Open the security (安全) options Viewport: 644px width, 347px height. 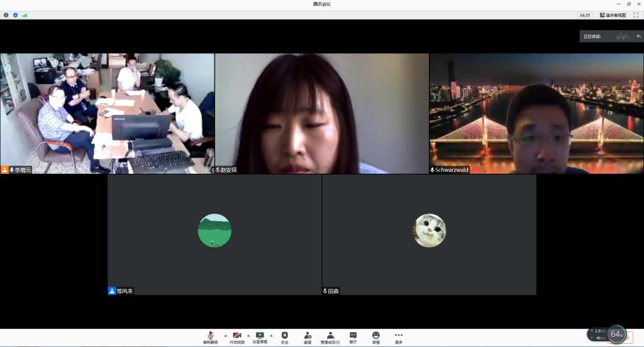[284, 336]
